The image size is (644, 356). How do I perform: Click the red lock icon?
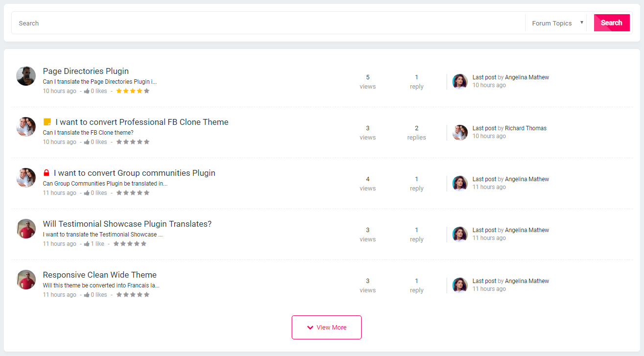(46, 173)
